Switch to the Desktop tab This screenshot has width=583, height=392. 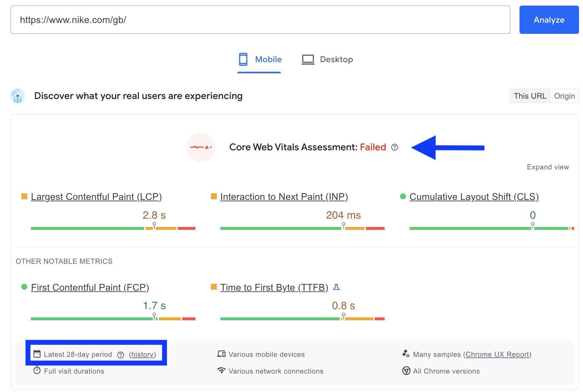tap(327, 59)
